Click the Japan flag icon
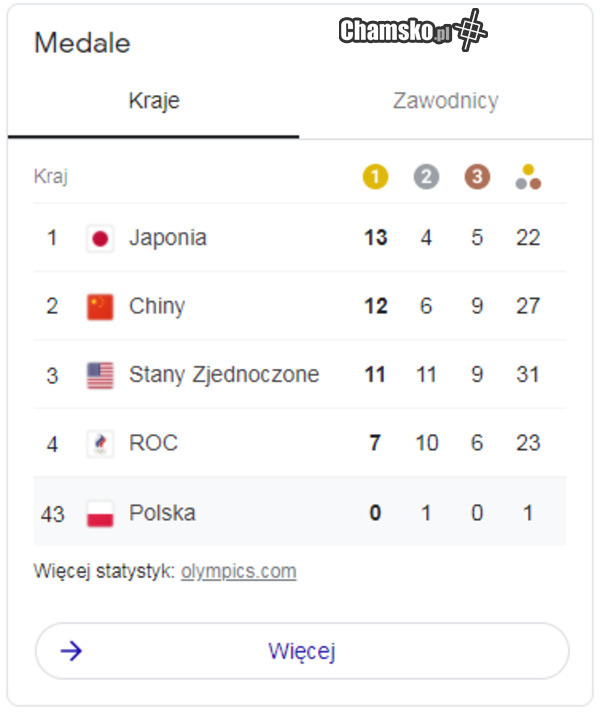 click(100, 238)
